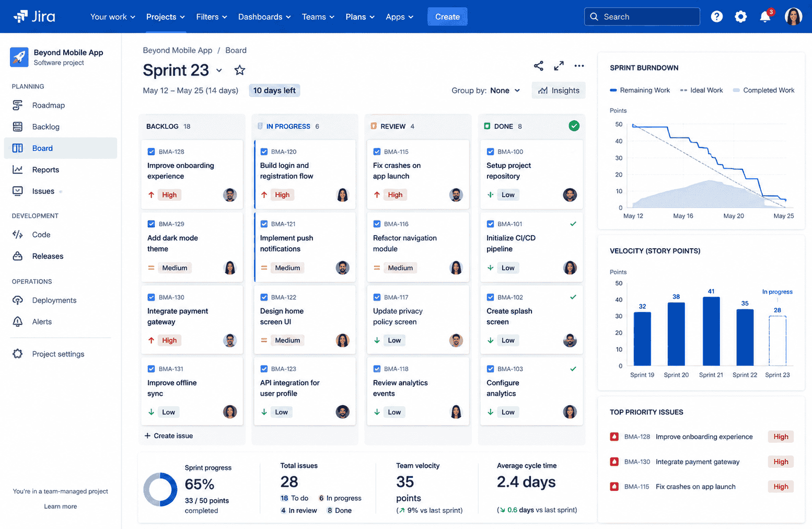Open the notifications bell

tap(765, 17)
